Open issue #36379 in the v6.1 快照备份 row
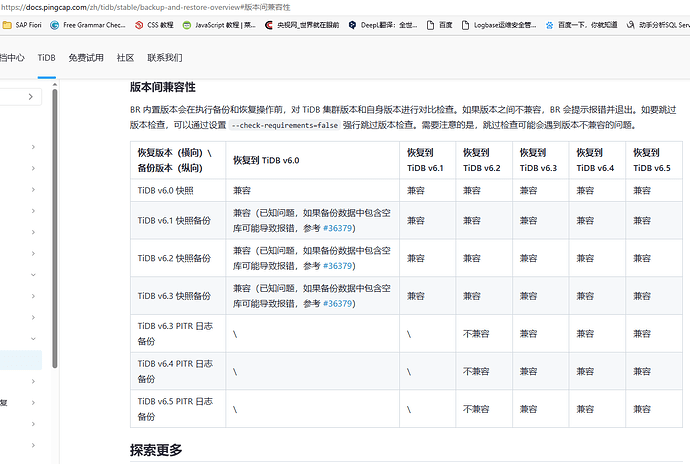Viewport: 690px width, 464px height. click(338, 228)
